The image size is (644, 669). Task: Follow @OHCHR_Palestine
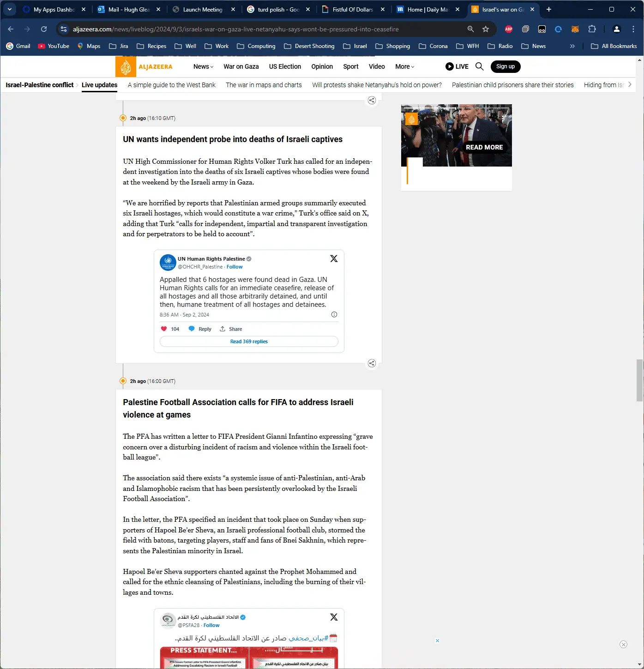pyautogui.click(x=235, y=267)
